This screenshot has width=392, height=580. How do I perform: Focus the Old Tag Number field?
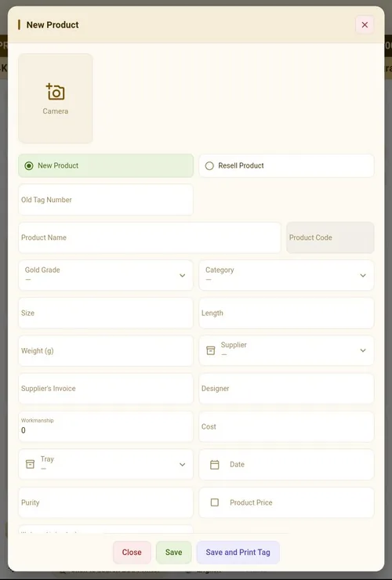click(x=106, y=200)
